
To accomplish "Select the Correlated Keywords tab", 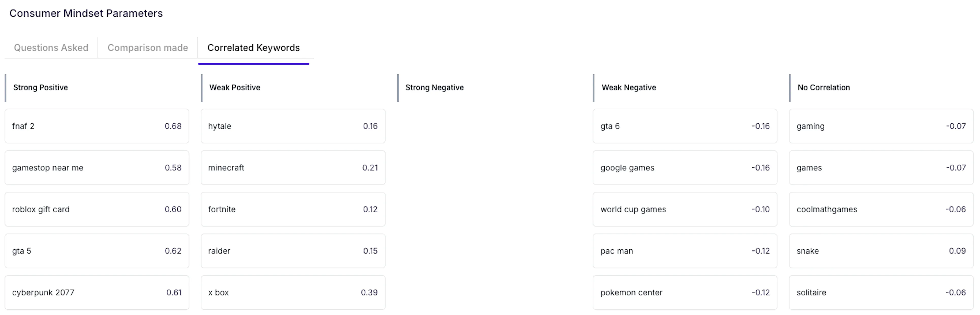I will [x=253, y=48].
